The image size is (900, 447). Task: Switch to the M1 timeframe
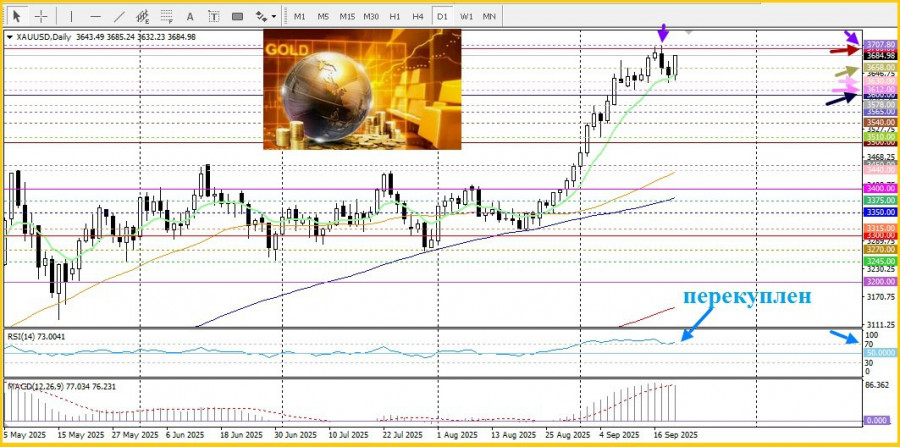click(x=300, y=16)
